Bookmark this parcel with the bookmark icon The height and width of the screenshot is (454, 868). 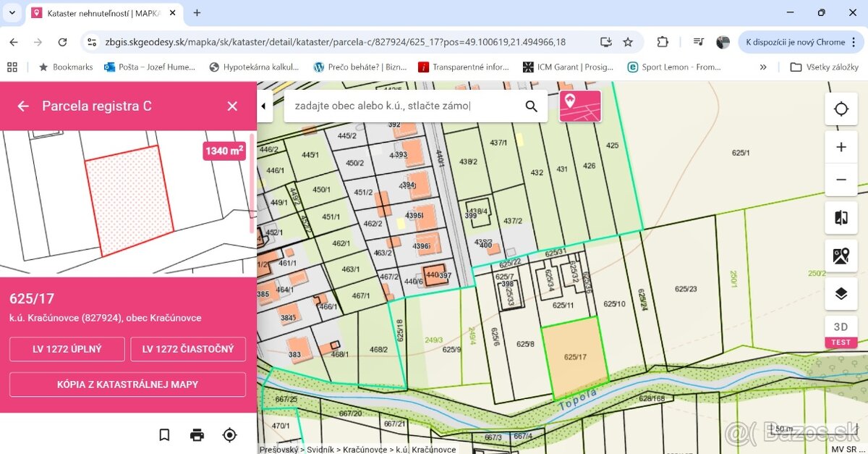164,434
